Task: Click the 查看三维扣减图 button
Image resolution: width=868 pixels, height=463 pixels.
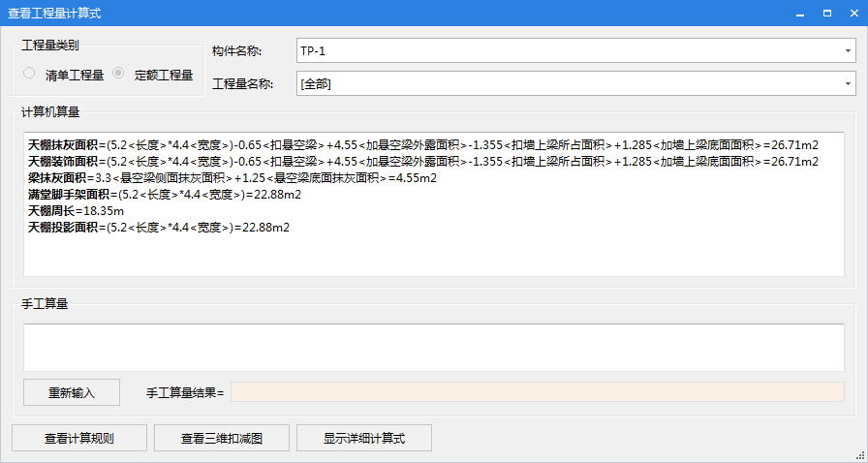Action: (x=222, y=438)
